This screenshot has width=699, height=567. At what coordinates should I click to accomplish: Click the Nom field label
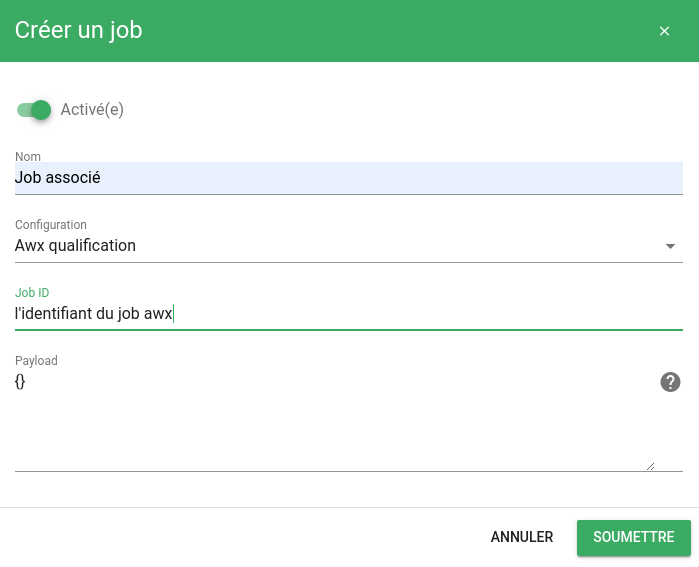(x=28, y=156)
